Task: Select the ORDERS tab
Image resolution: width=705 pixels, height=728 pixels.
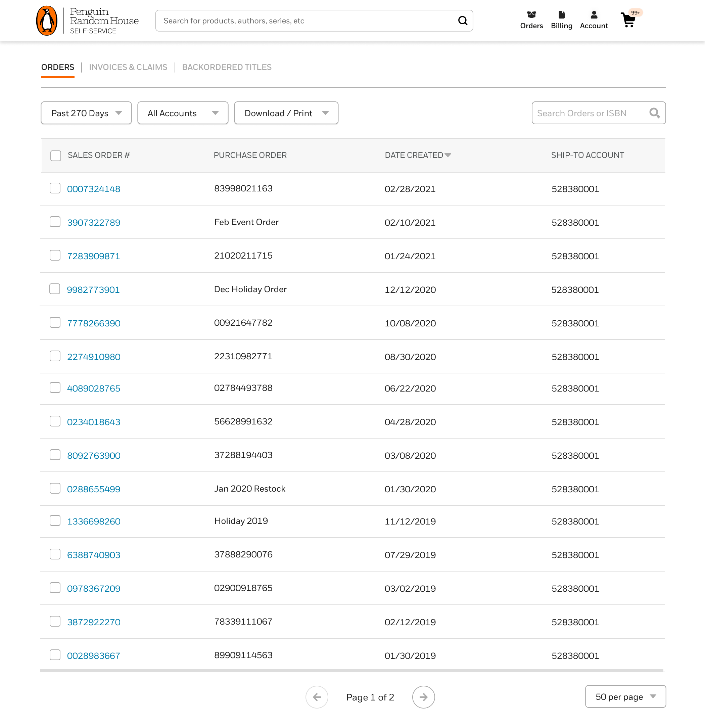Action: coord(57,67)
